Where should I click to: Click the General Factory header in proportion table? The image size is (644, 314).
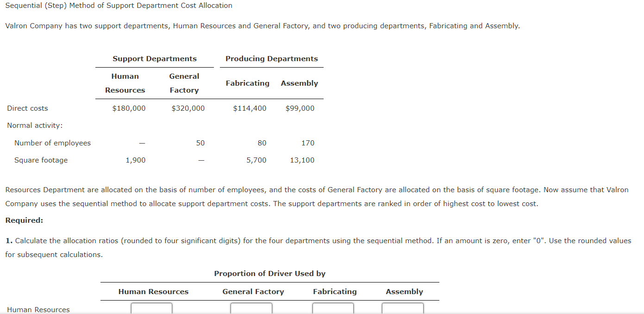[253, 292]
